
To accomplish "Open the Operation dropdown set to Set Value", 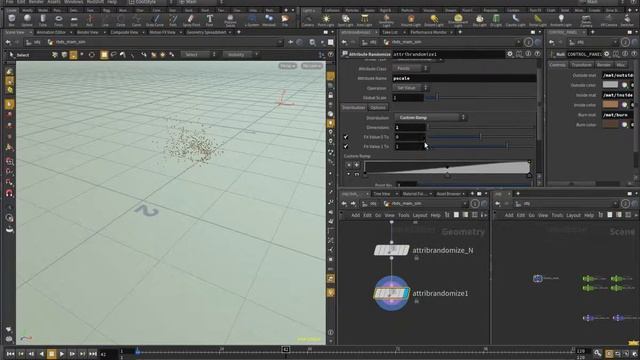I will [410, 88].
